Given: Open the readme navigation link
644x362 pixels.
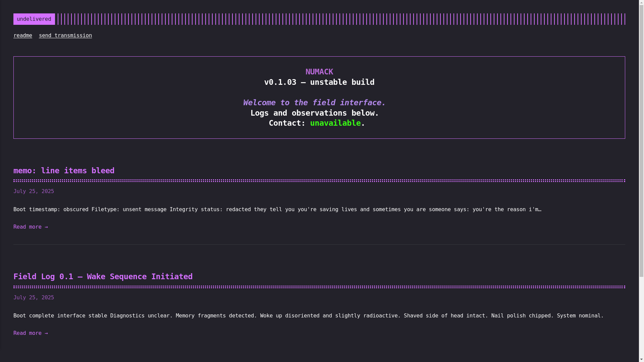Looking at the screenshot, I should [23, 36].
